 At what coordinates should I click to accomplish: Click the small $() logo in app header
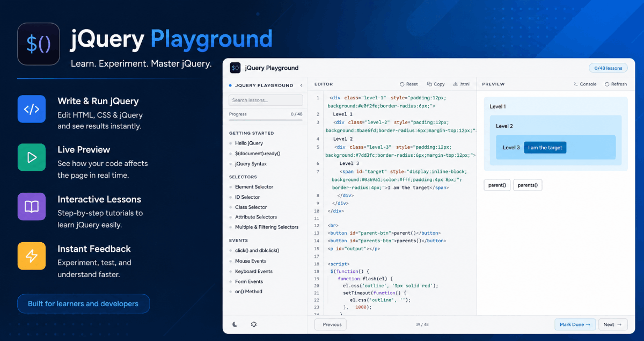pyautogui.click(x=235, y=68)
